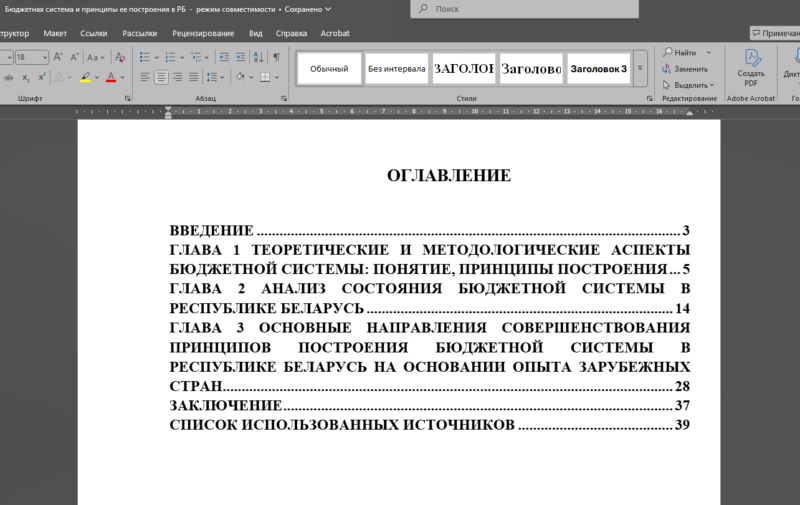This screenshot has height=505, width=800.
Task: Create PDF with Adobe Acrobat
Action: pos(751,68)
